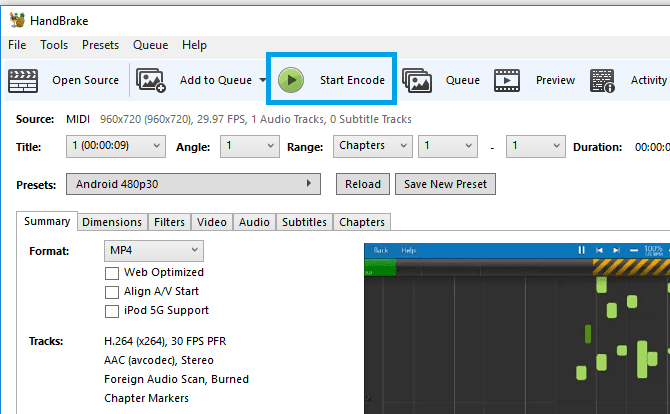Open the Queue menu
Screen dimensions: 670x414
[150, 45]
